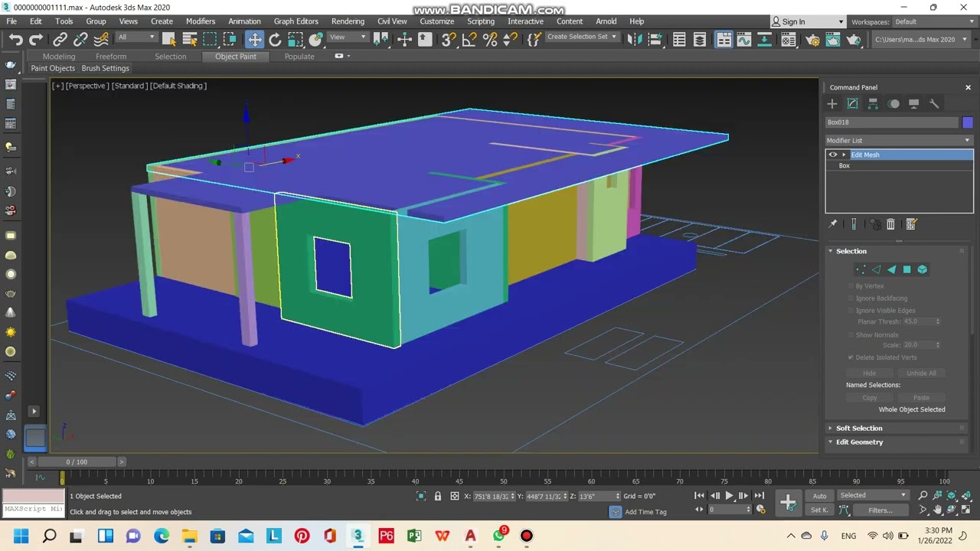The image size is (980, 551).
Task: Switch to the Motion panel icon
Action: (x=893, y=104)
